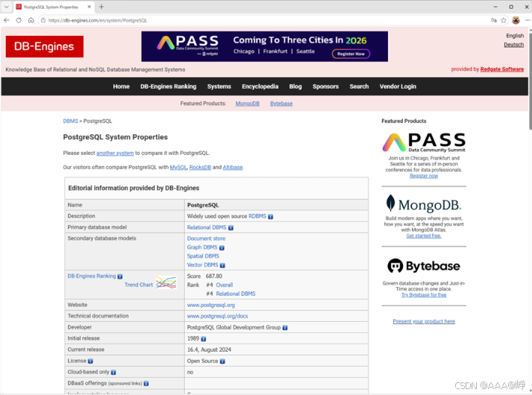Open the Encyclopedia menu item

tap(260, 86)
